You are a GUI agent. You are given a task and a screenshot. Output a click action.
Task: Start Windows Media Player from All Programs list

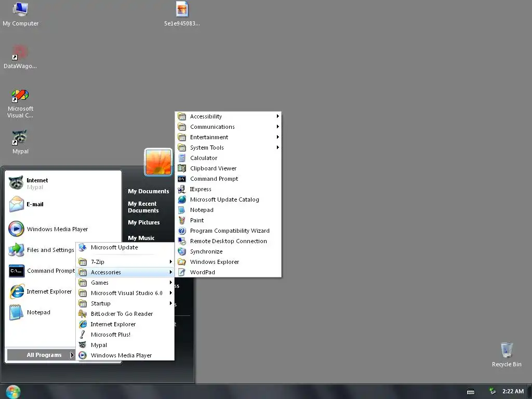tap(125, 355)
